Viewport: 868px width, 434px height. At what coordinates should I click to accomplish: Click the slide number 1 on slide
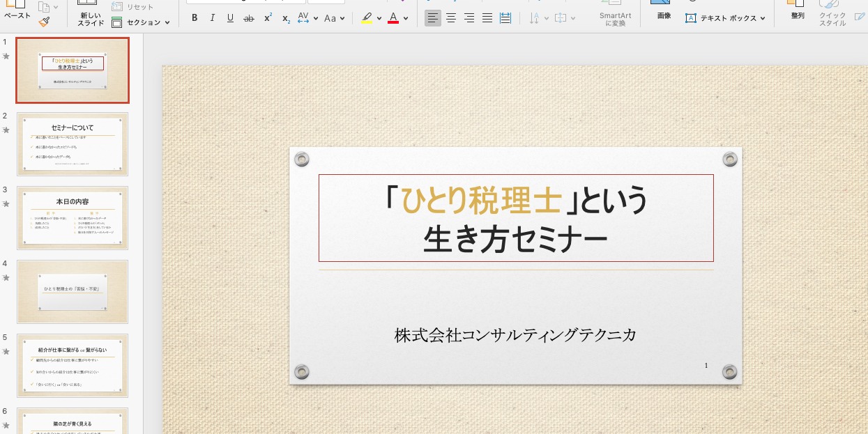(x=706, y=365)
